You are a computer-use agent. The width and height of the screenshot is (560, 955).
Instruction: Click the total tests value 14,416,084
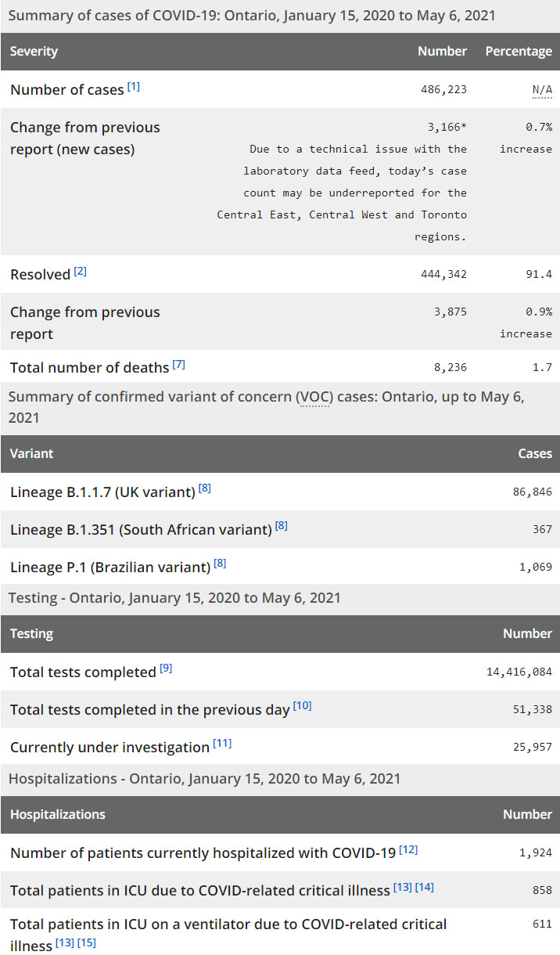[x=519, y=672]
